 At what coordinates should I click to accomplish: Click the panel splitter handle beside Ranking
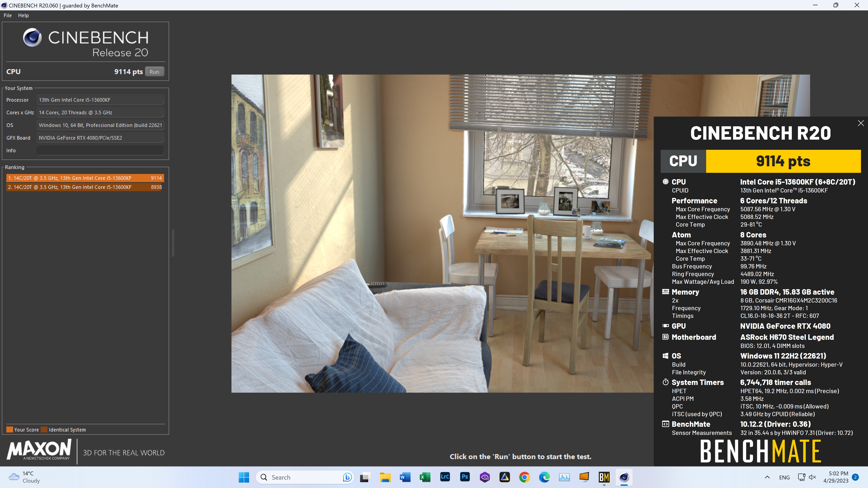pyautogui.click(x=173, y=242)
